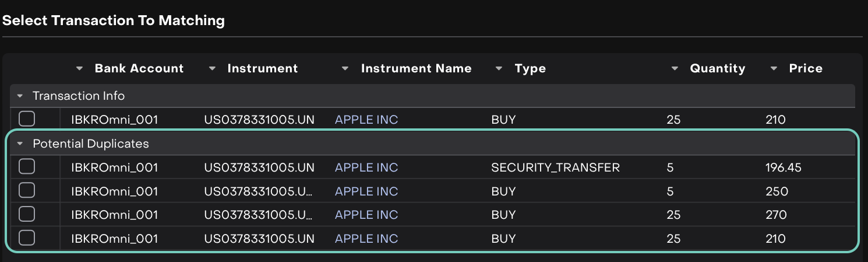Click APPLE INC link in the 270 price row
Screen dimensions: 868x262
coord(366,215)
